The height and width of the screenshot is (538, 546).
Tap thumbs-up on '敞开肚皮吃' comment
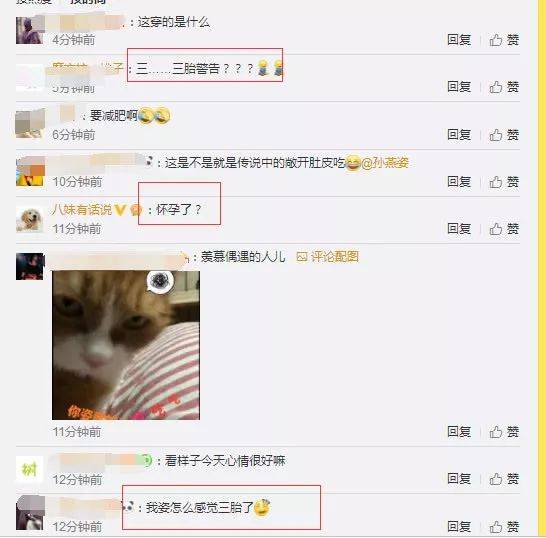[x=504, y=182]
